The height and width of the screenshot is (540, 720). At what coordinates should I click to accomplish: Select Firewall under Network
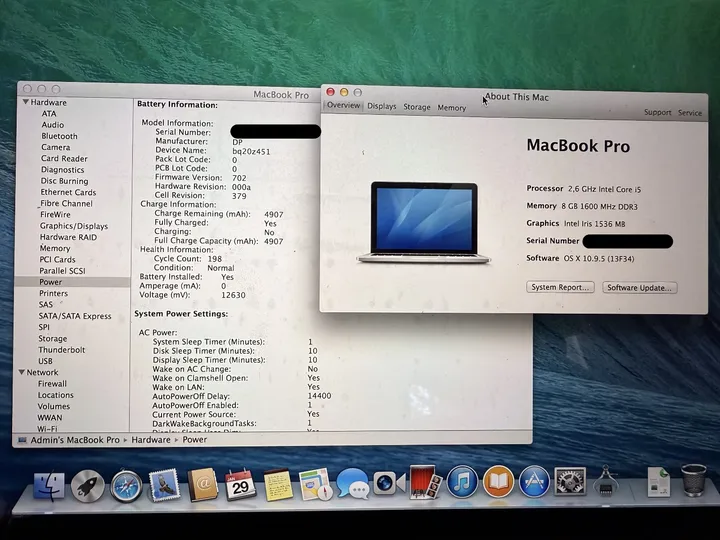(x=52, y=384)
